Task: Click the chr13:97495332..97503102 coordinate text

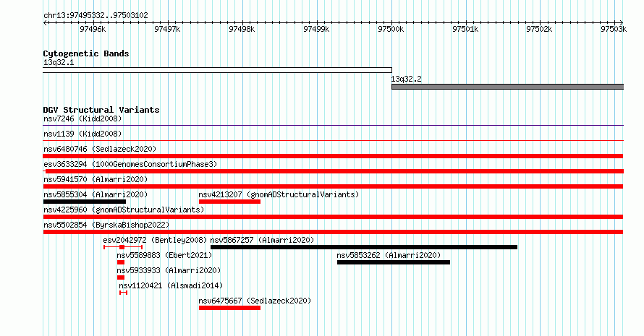Action: pos(96,16)
